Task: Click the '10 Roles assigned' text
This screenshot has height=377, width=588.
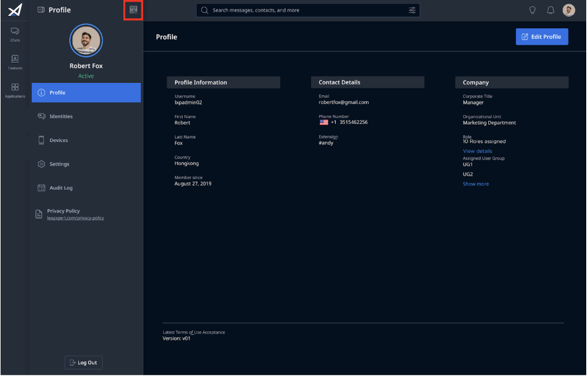Action: point(485,142)
